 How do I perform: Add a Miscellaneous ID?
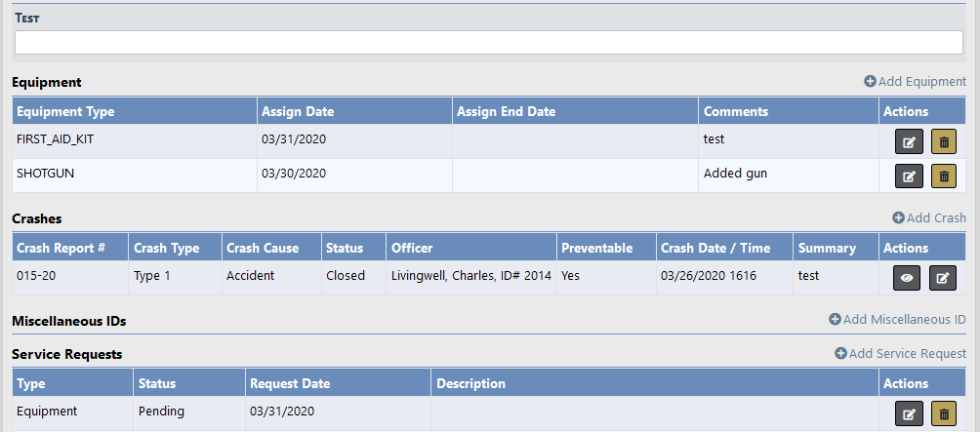coord(897,320)
